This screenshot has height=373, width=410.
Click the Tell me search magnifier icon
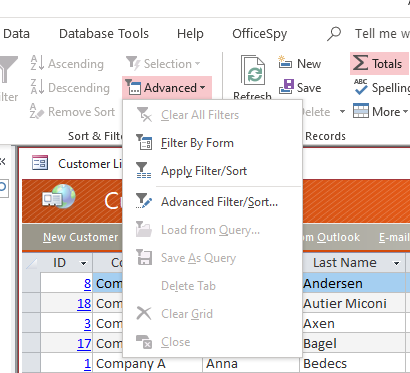click(x=334, y=34)
